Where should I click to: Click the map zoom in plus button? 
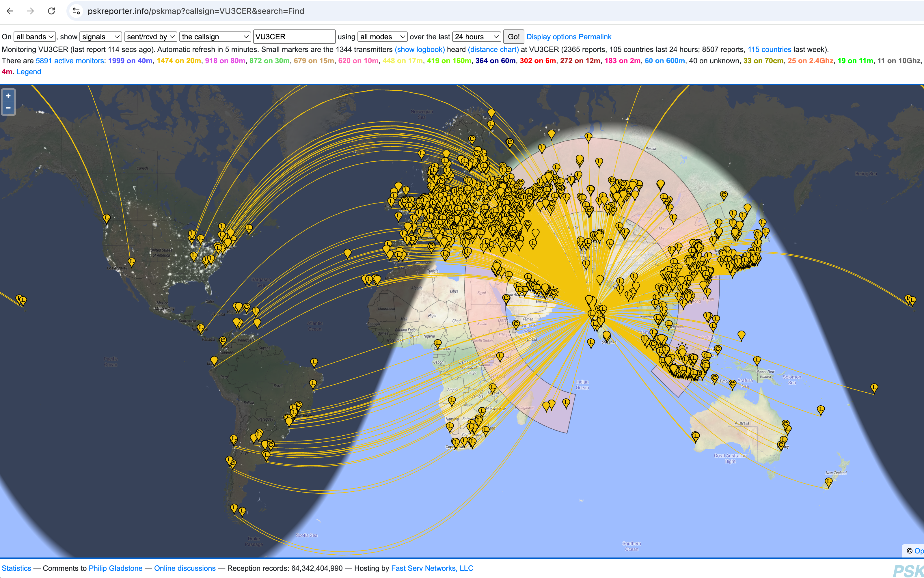pos(8,96)
